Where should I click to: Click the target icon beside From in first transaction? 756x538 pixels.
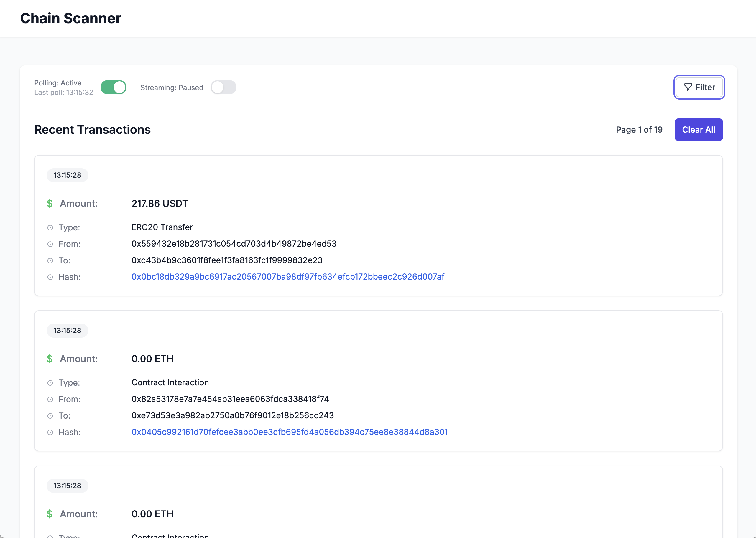coord(50,244)
